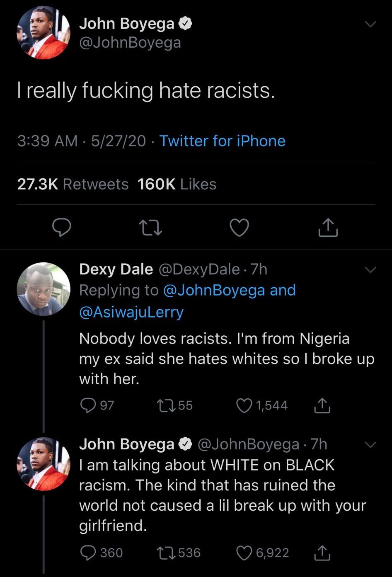The image size is (392, 577).
Task: Open Dexy Dale's profile picture
Action: point(44,289)
